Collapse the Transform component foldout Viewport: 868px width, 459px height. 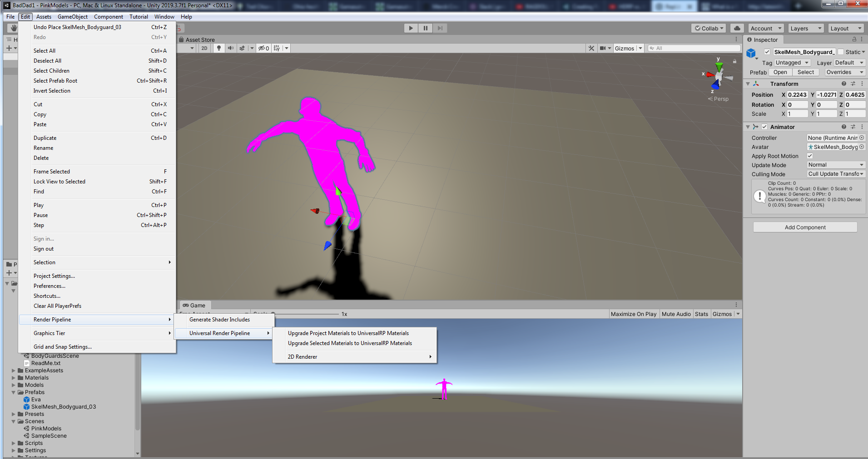(x=748, y=84)
